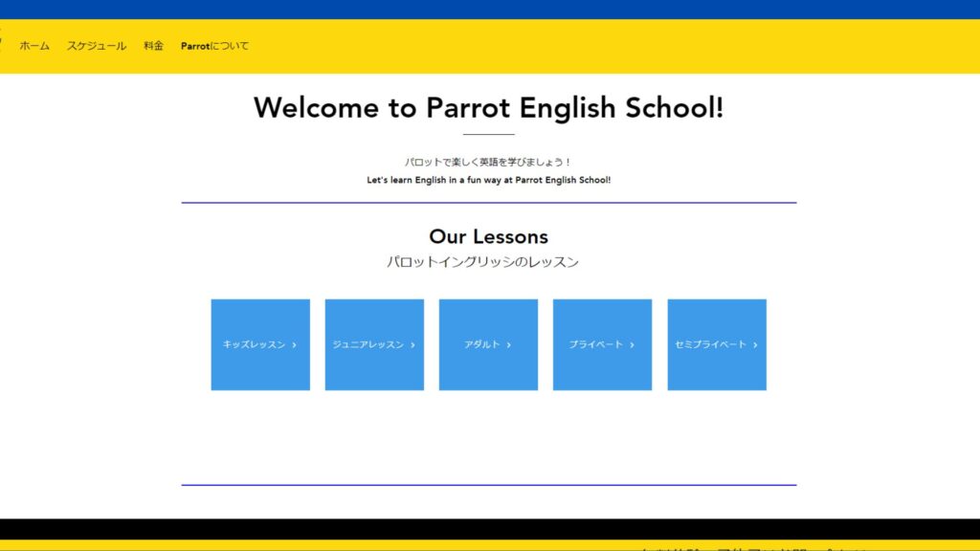Screen dimensions: 980x551
Task: Open the ジュニアレッスン lesson tile
Action: (x=374, y=344)
